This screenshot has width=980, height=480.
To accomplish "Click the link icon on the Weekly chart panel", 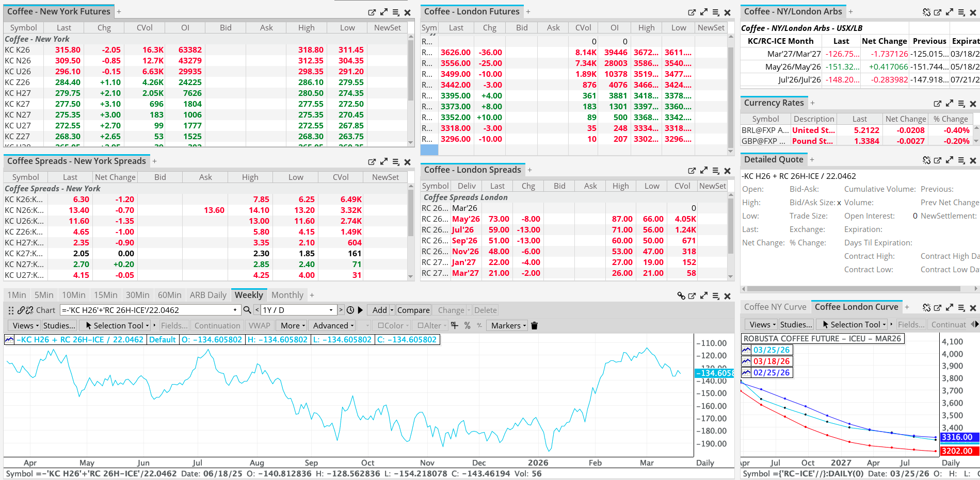I will tap(681, 296).
